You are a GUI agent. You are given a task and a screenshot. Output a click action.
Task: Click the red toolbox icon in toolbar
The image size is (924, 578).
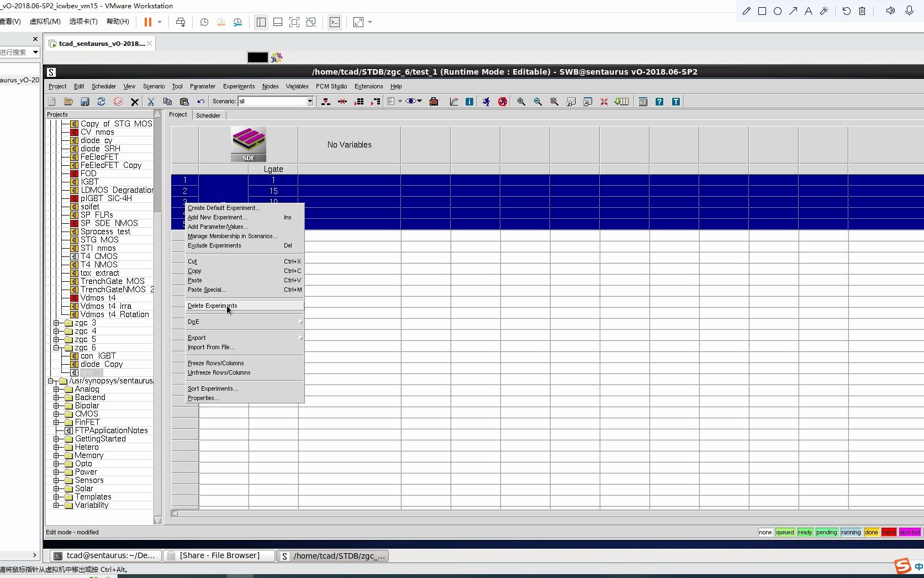tap(434, 102)
